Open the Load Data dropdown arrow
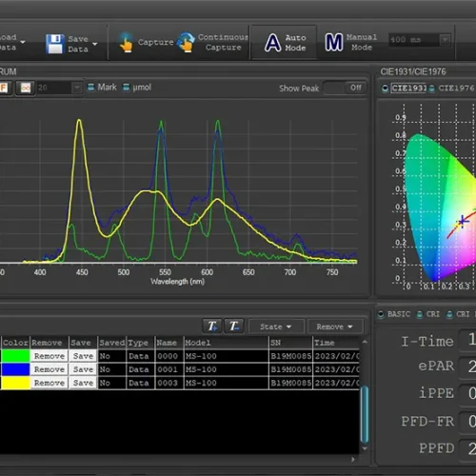The image size is (476, 476). (23, 42)
